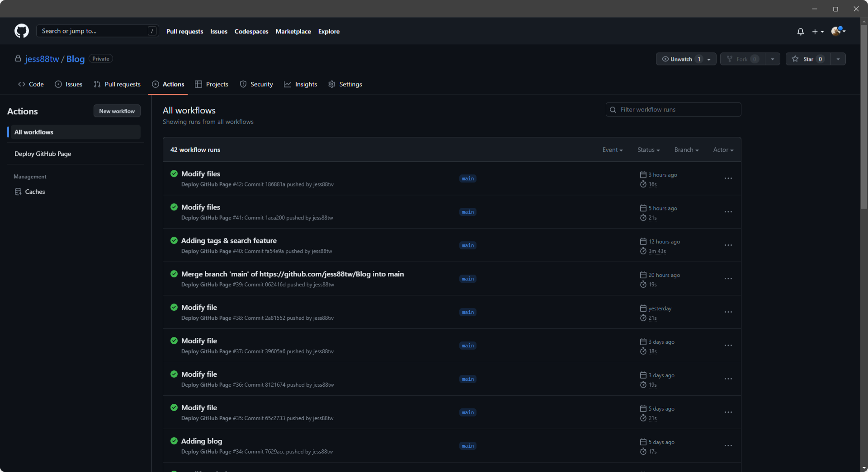Click the page vertical scrollbar
Screen dimensions: 868x472
click(864, 117)
